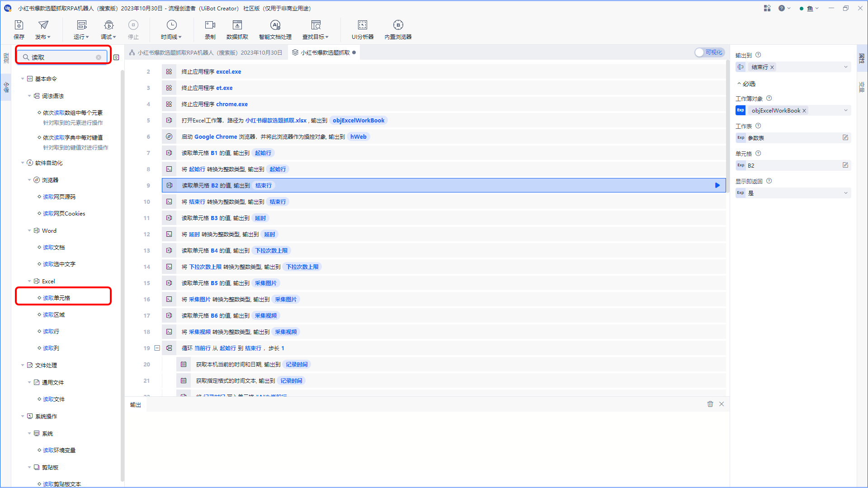Collapse the 文件处理 tree group

[x=23, y=365]
